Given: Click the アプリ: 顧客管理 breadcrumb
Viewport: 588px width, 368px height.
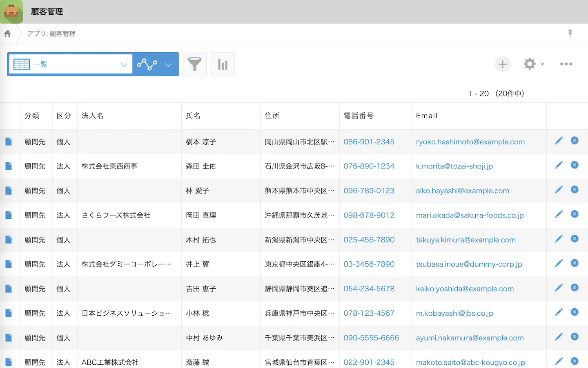Looking at the screenshot, I should [51, 34].
